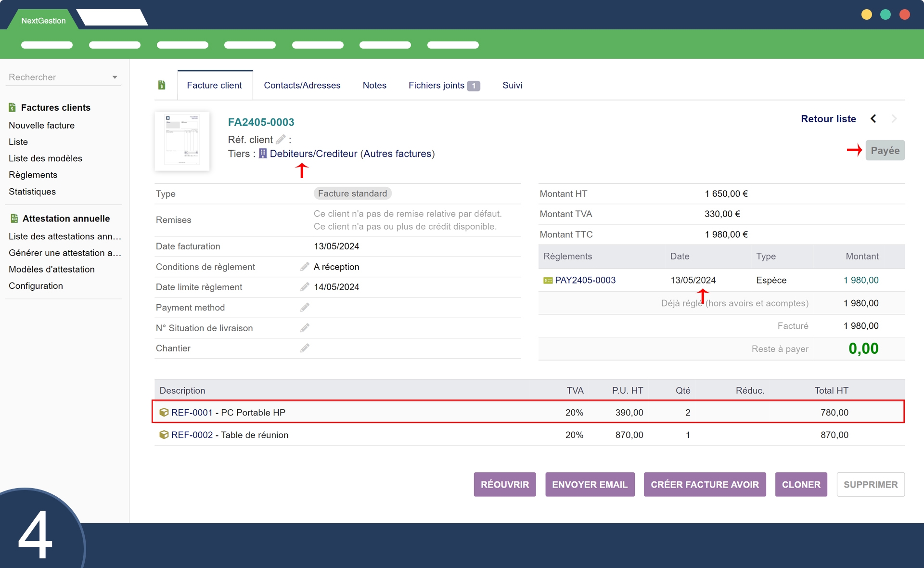Click pencil icon for Conditions de règlement

(305, 267)
